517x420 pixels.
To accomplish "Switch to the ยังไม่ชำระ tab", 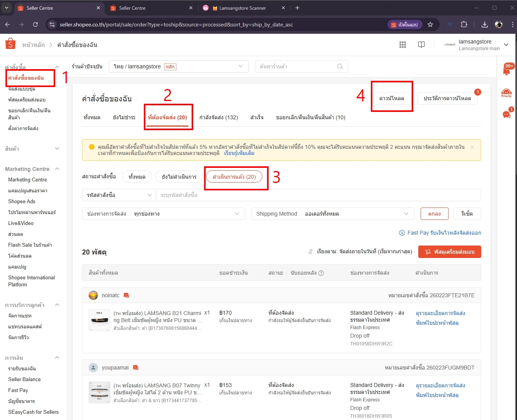I will (124, 117).
